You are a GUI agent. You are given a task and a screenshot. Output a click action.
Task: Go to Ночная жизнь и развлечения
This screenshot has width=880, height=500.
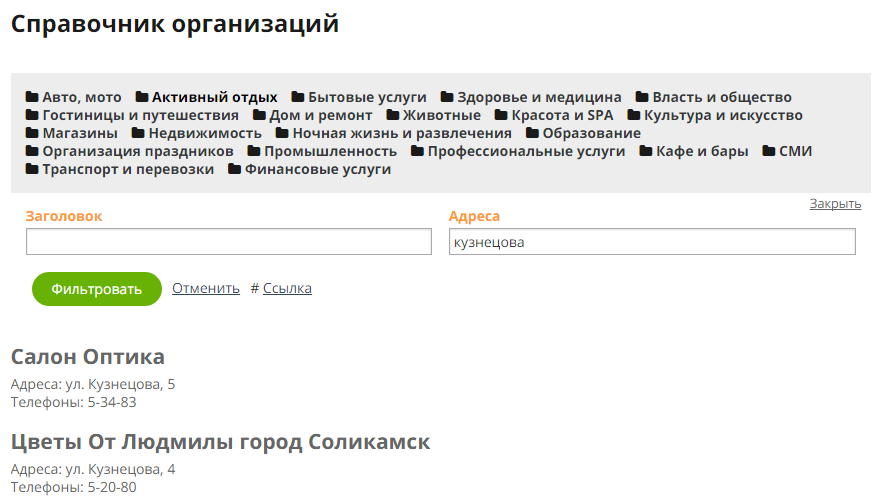[x=401, y=134]
